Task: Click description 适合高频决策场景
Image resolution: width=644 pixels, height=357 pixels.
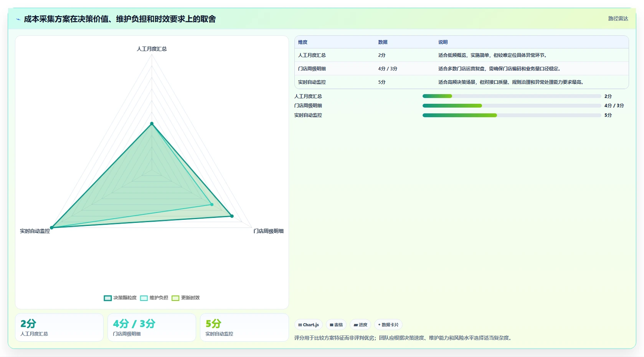Action: click(511, 82)
